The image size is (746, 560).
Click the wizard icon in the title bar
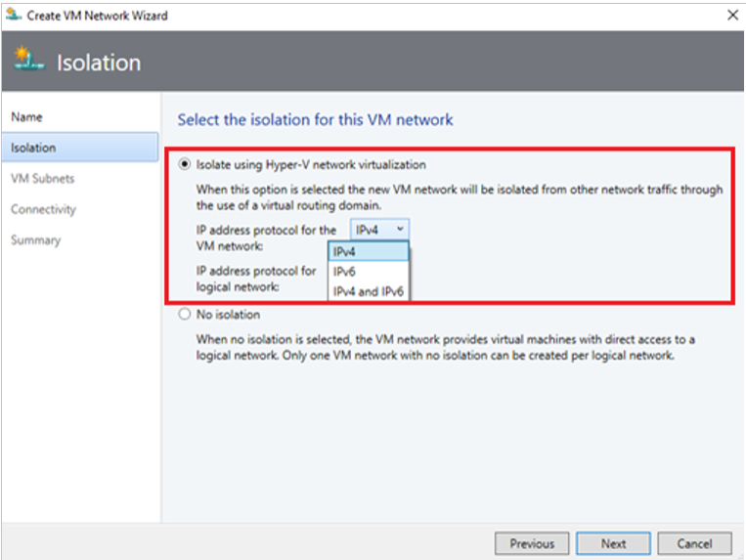click(x=12, y=16)
